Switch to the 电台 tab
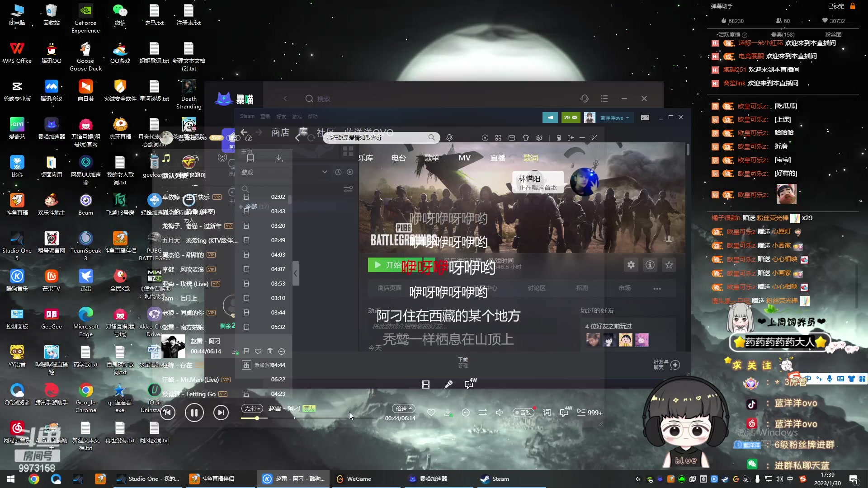Screen dimensions: 868x488 [x=399, y=158]
